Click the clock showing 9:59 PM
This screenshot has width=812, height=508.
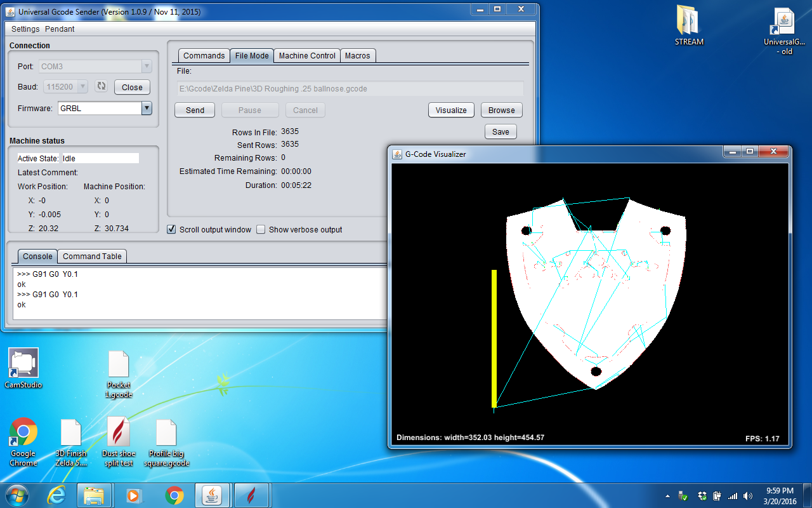(780, 491)
